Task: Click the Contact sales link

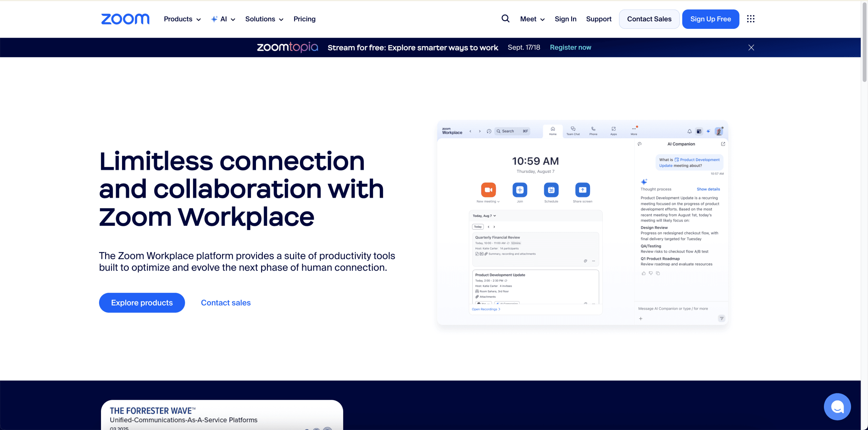Action: 226,303
